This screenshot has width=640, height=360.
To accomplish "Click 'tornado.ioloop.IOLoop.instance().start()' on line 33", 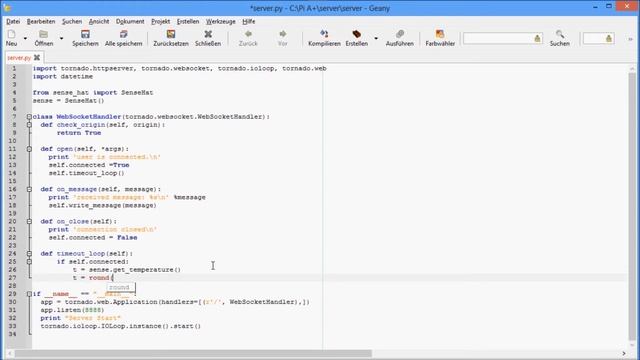I will tap(121, 326).
